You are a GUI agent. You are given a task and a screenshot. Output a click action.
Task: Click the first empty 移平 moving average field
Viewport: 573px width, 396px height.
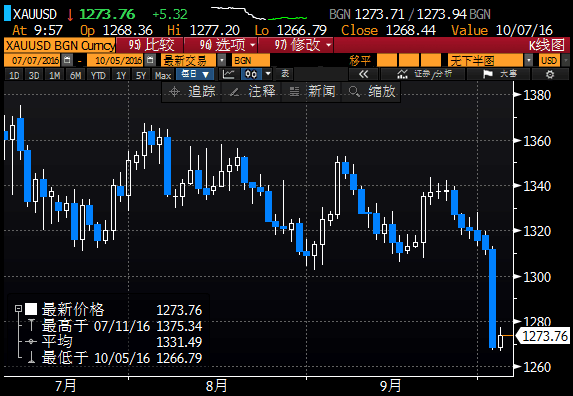387,60
